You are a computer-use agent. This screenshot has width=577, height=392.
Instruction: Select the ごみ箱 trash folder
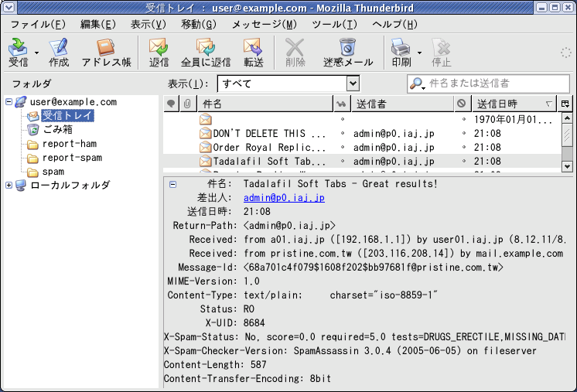[x=58, y=129]
